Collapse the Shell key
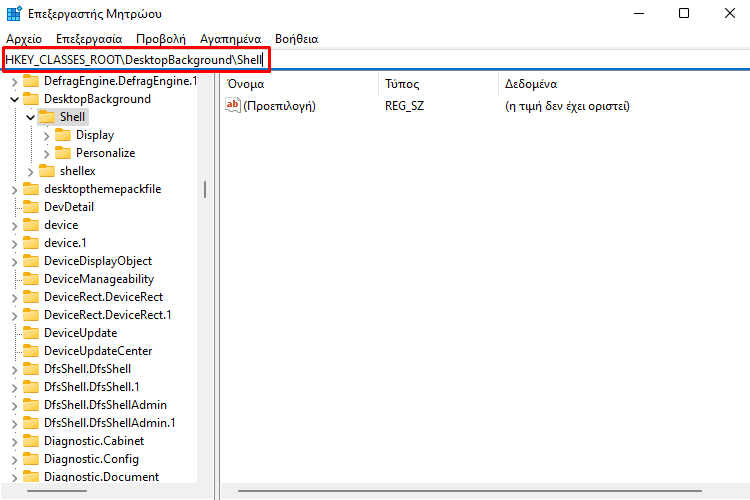The width and height of the screenshot is (750, 500). (x=31, y=117)
